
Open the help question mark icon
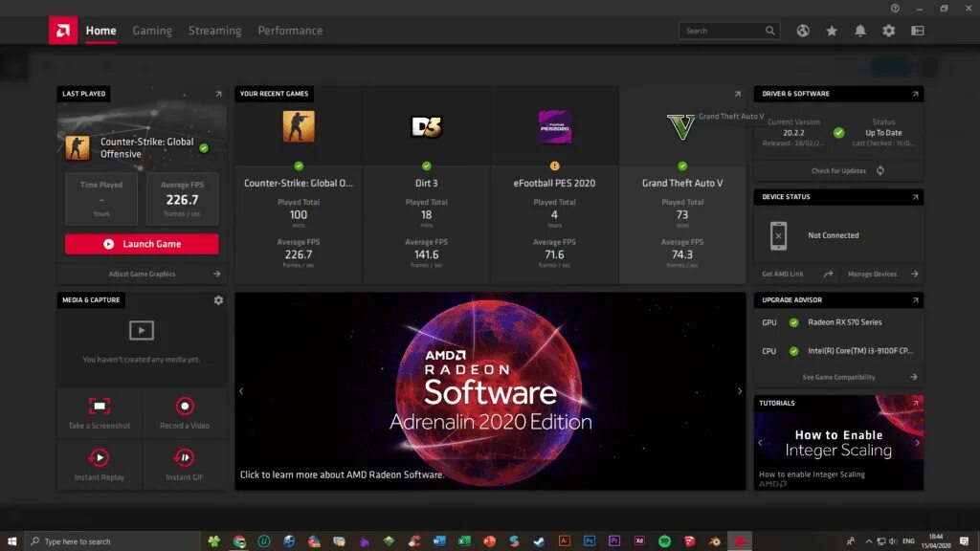point(895,8)
